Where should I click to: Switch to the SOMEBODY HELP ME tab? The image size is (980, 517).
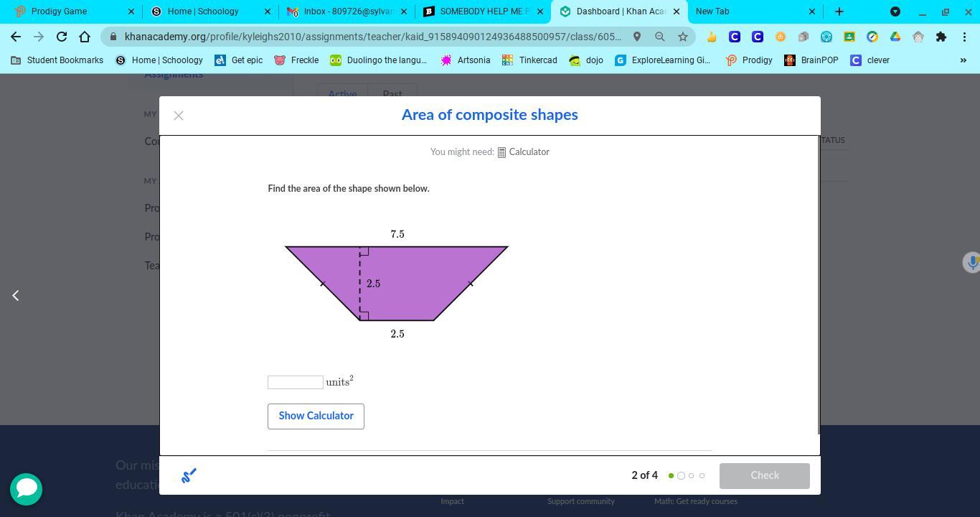point(484,11)
